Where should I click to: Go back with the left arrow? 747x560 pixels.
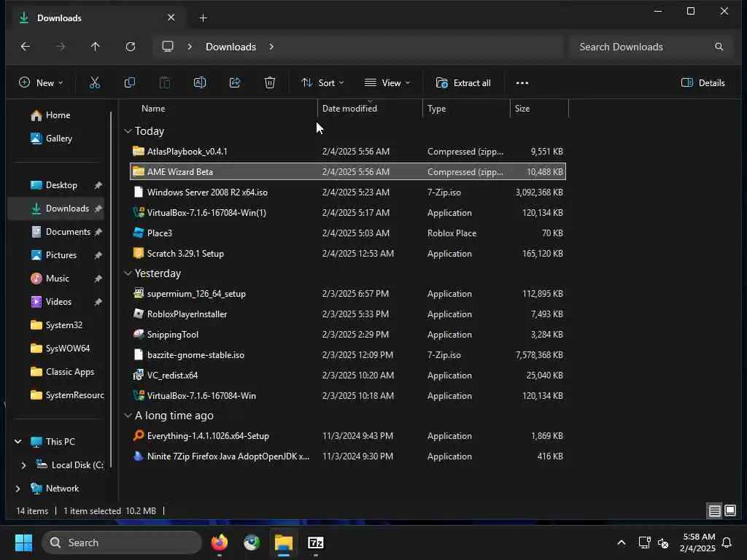(x=26, y=47)
